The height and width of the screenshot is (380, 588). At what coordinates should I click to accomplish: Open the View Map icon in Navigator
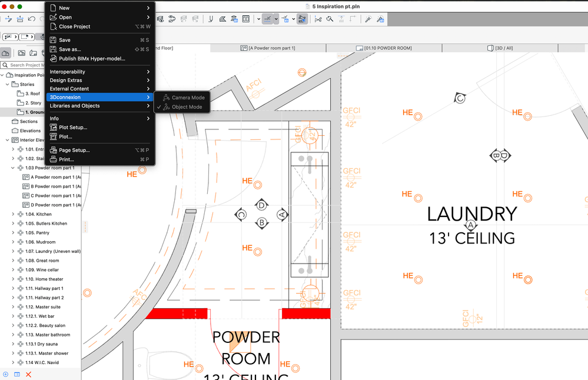[x=22, y=53]
